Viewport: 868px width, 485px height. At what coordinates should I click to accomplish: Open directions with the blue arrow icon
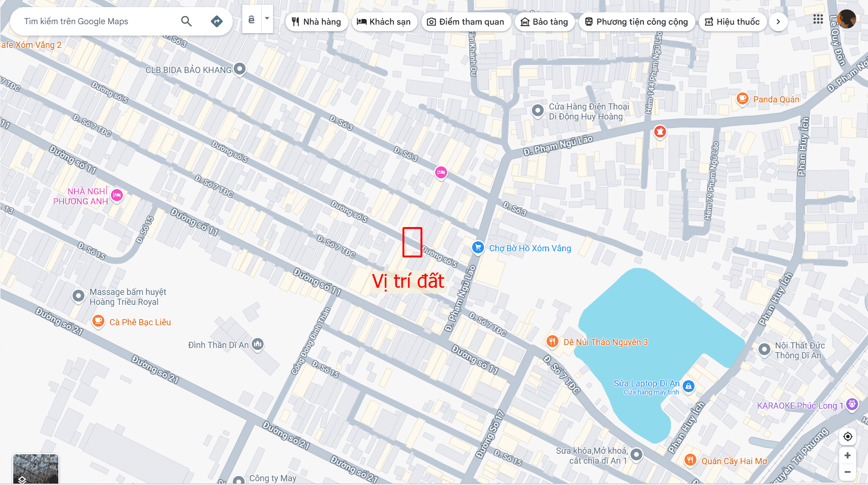point(217,21)
